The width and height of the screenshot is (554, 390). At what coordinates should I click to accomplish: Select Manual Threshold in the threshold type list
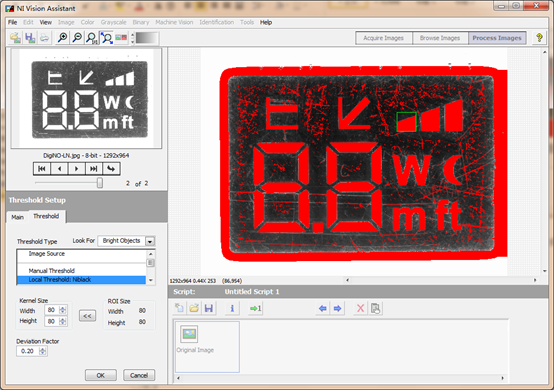pos(52,271)
